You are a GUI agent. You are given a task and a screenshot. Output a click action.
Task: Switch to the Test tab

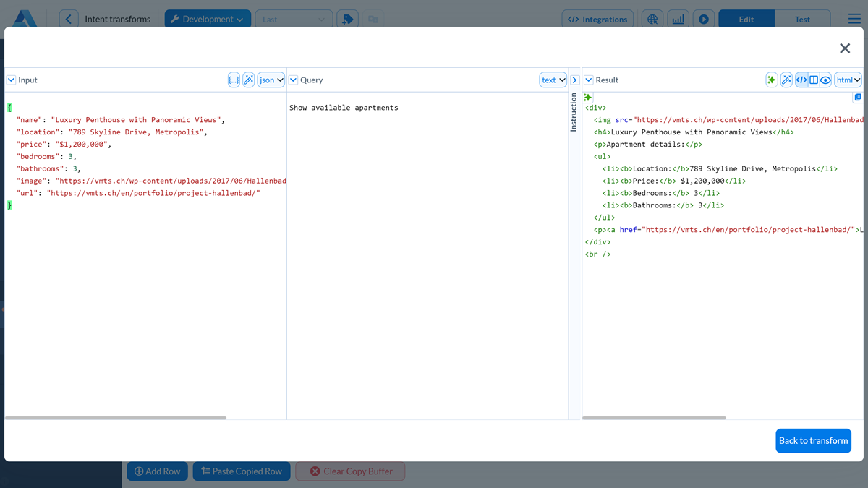click(x=803, y=18)
